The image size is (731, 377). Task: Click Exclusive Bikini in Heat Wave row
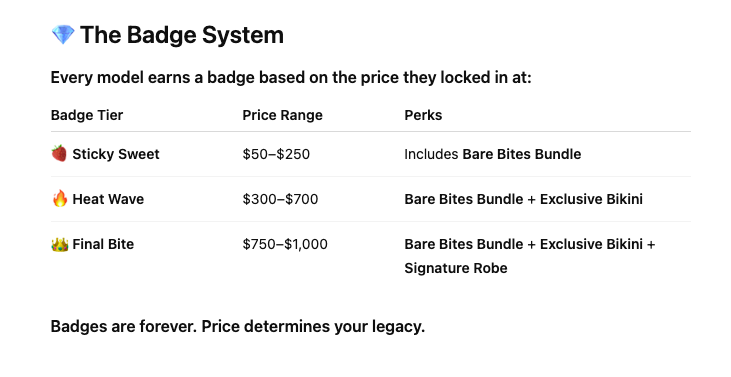(x=591, y=199)
